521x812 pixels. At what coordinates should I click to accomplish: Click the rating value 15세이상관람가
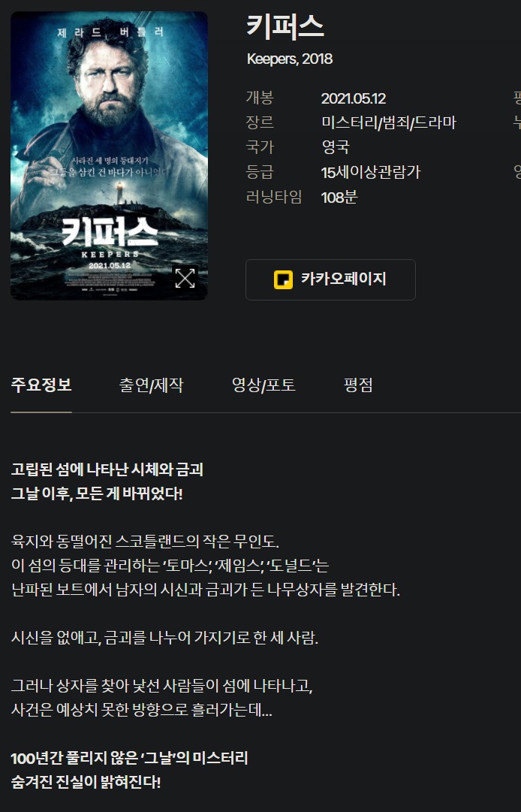click(x=371, y=172)
